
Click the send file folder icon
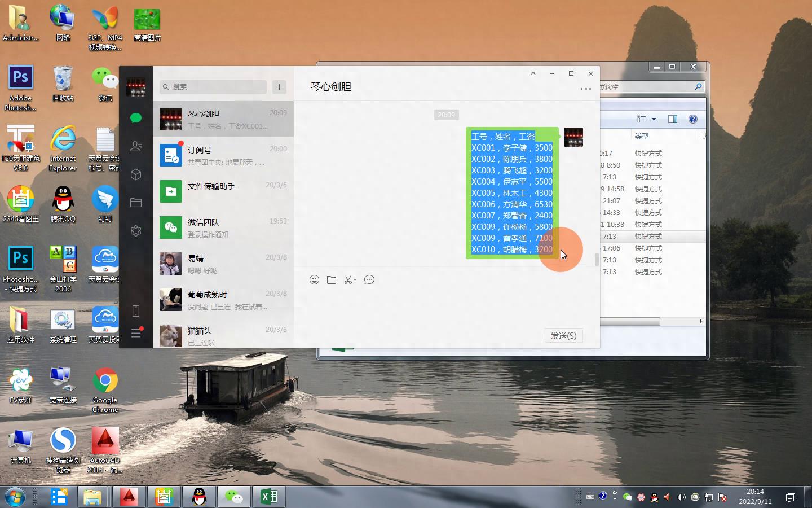point(332,280)
